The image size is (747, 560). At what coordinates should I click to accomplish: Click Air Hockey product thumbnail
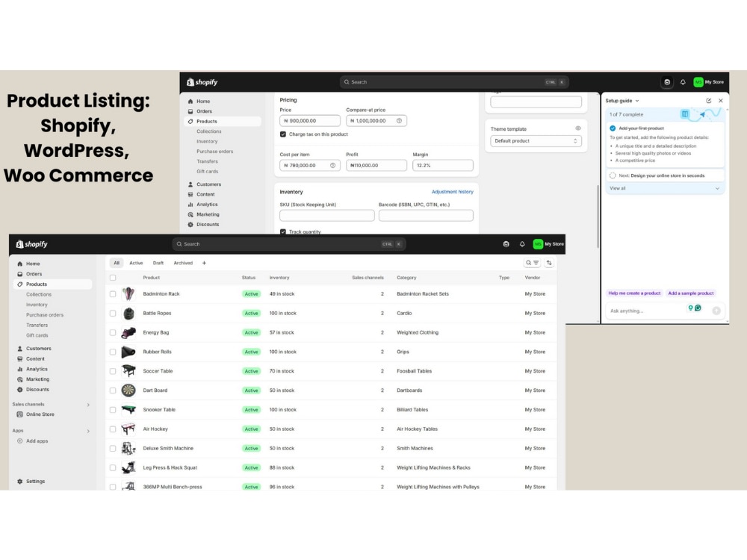pyautogui.click(x=128, y=429)
